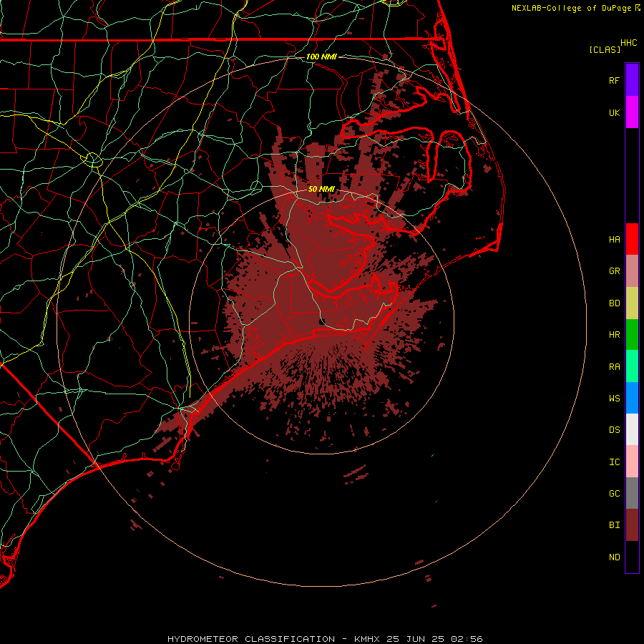
Task: Click the WS blue legend swatch
Action: tap(632, 398)
